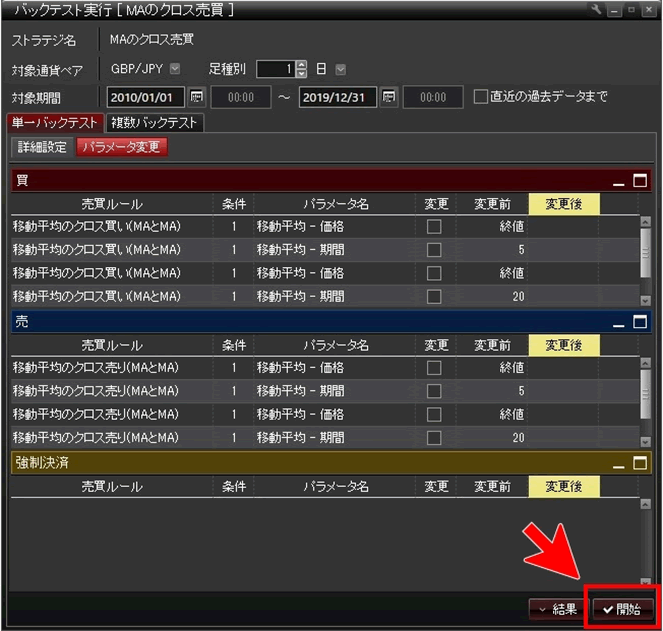Switch to 複数バックテスト tab

(154, 123)
